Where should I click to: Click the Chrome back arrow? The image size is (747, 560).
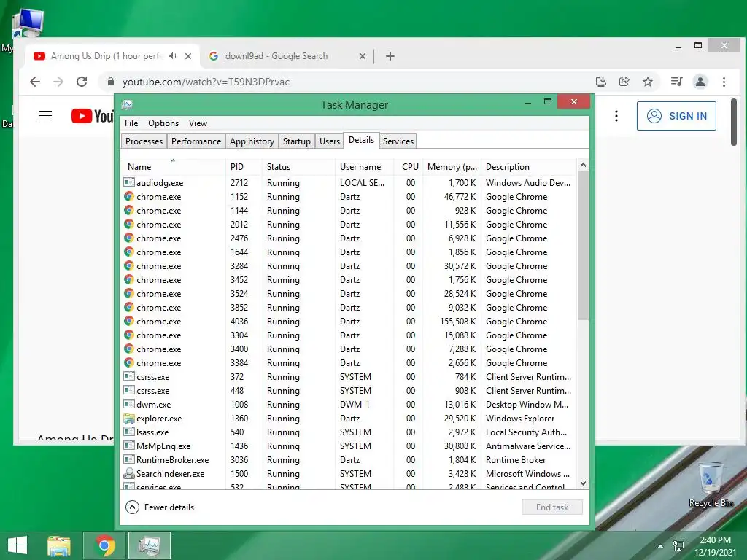click(x=35, y=82)
